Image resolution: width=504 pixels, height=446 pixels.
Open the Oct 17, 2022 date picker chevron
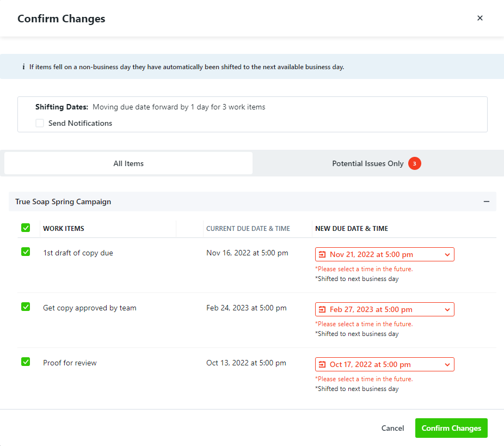pos(447,364)
